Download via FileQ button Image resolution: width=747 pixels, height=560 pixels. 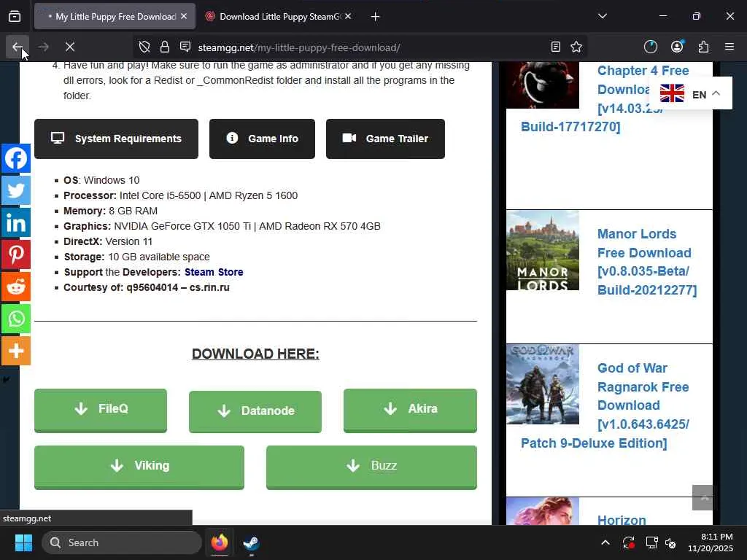[101, 410]
